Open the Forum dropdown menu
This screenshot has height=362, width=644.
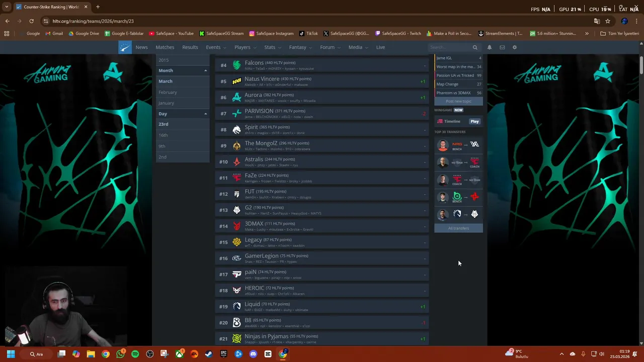point(330,47)
